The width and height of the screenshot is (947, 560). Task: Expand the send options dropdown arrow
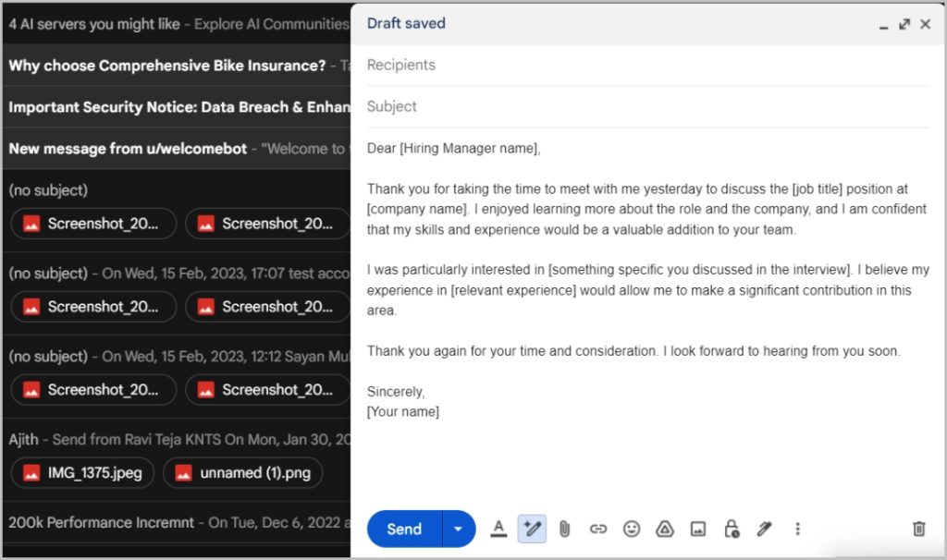[459, 530]
